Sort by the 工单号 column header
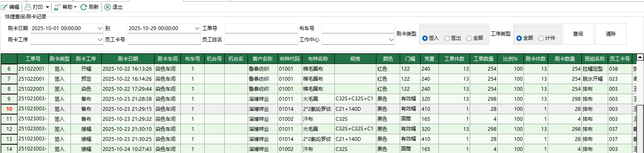The image size is (644, 153). pyautogui.click(x=33, y=59)
